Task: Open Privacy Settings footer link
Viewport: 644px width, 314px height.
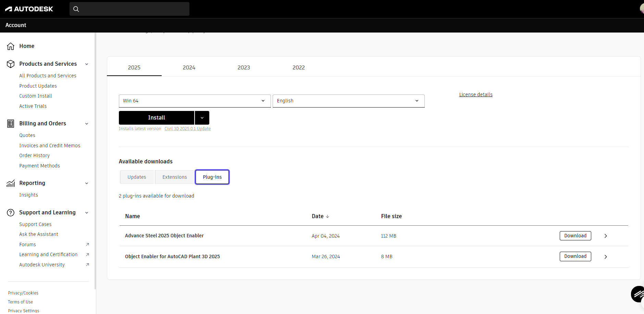Action: [23, 311]
